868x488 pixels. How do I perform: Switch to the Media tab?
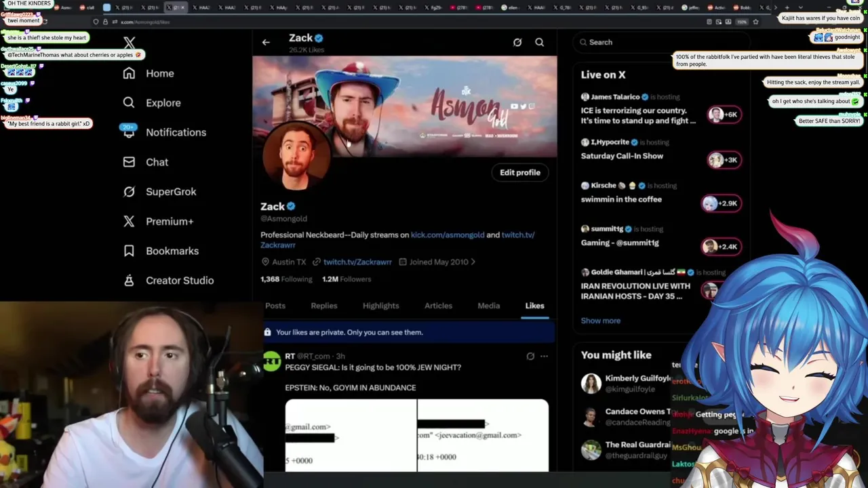pos(489,306)
